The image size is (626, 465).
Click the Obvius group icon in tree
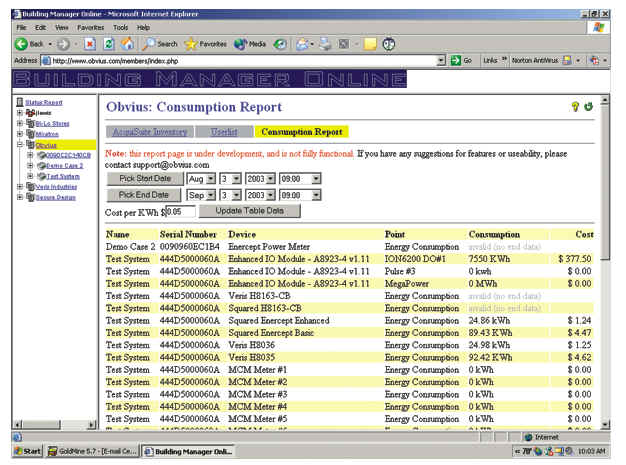pos(30,144)
